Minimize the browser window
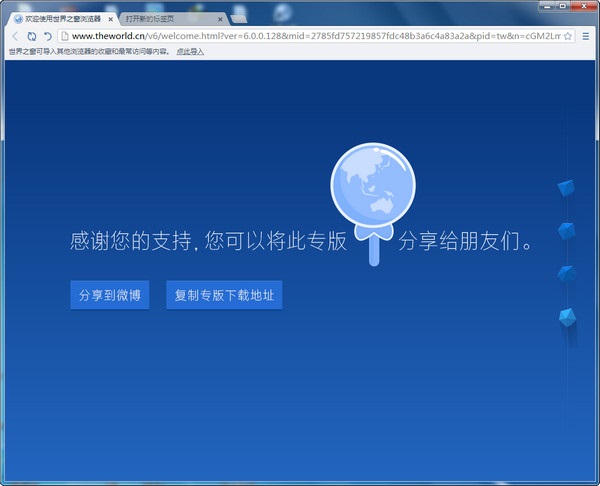 coord(547,6)
